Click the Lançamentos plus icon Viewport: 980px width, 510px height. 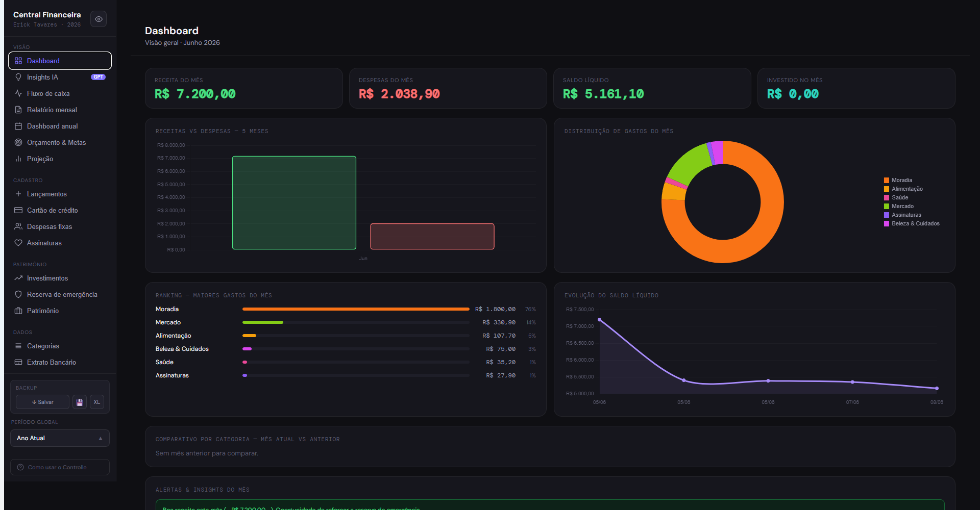(18, 194)
